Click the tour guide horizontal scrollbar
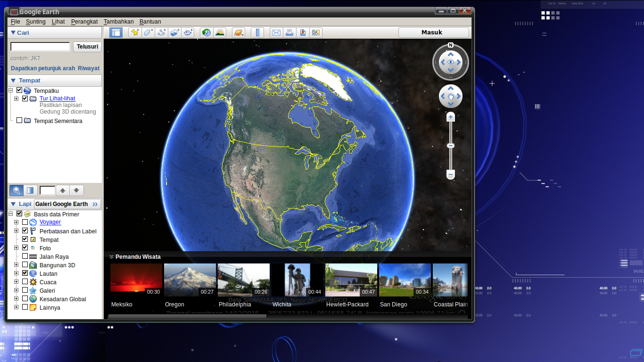The image size is (644, 362). 187,317
